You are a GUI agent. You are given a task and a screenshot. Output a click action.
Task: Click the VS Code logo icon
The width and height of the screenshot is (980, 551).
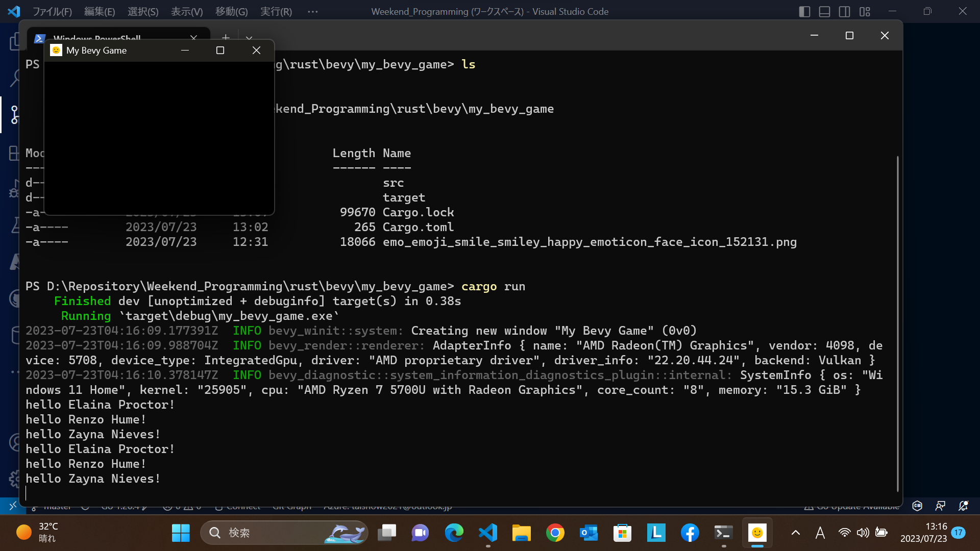click(x=14, y=11)
